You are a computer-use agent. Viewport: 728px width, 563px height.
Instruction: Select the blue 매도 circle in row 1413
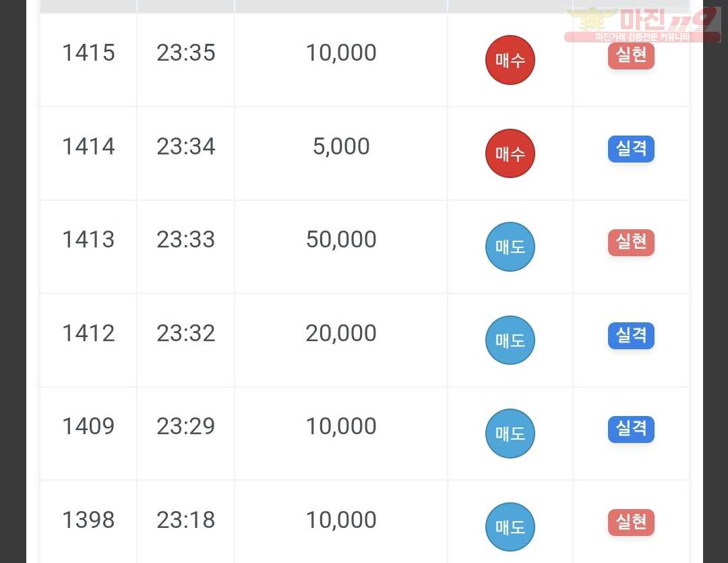(510, 247)
